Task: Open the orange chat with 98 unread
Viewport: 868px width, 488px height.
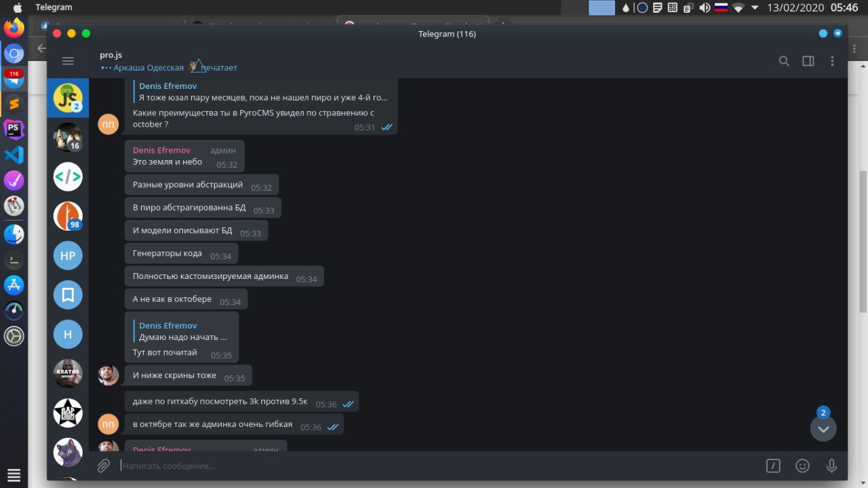Action: point(68,216)
